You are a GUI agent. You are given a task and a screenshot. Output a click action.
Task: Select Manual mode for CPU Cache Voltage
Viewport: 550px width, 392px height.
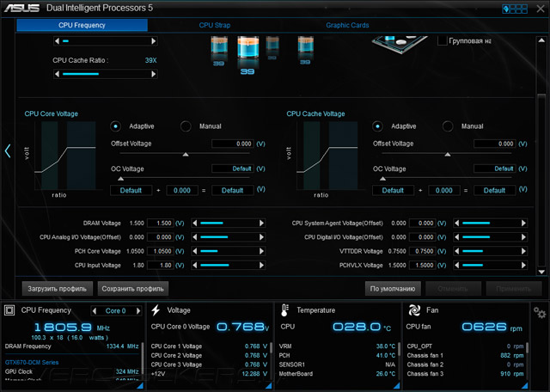[x=448, y=126]
